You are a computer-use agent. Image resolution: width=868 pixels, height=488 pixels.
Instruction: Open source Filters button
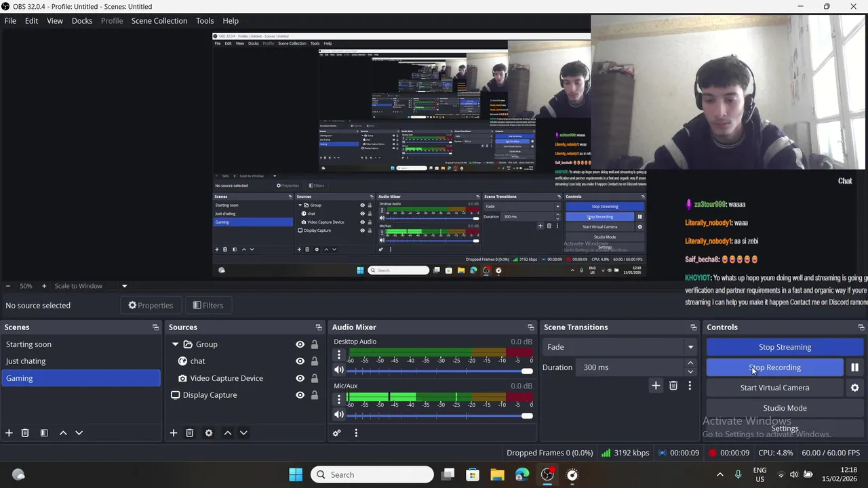pyautogui.click(x=208, y=306)
